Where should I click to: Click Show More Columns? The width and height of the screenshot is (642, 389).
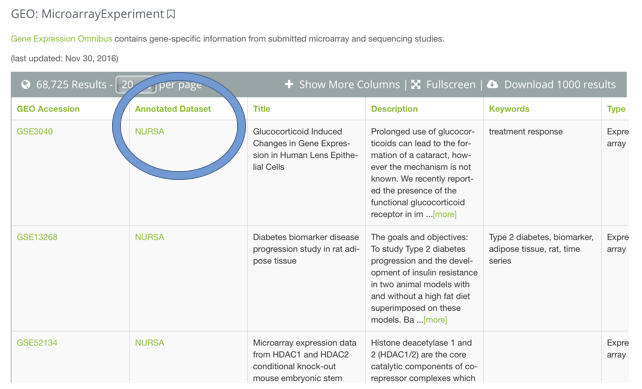click(349, 84)
